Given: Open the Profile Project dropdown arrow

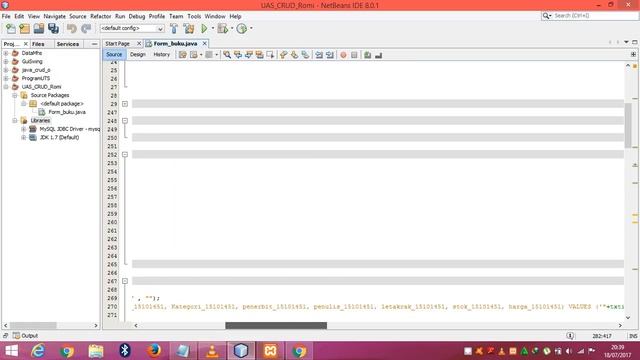Looking at the screenshot, I should [x=251, y=28].
